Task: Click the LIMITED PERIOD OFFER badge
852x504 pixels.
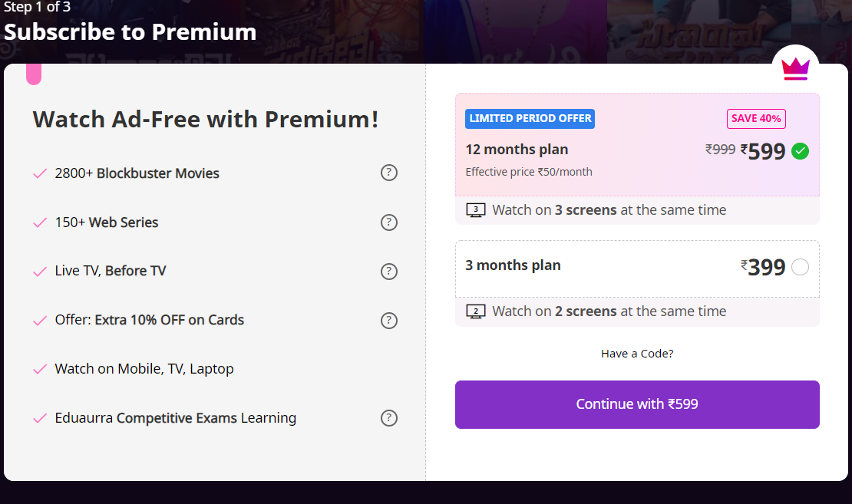Action: click(x=530, y=119)
